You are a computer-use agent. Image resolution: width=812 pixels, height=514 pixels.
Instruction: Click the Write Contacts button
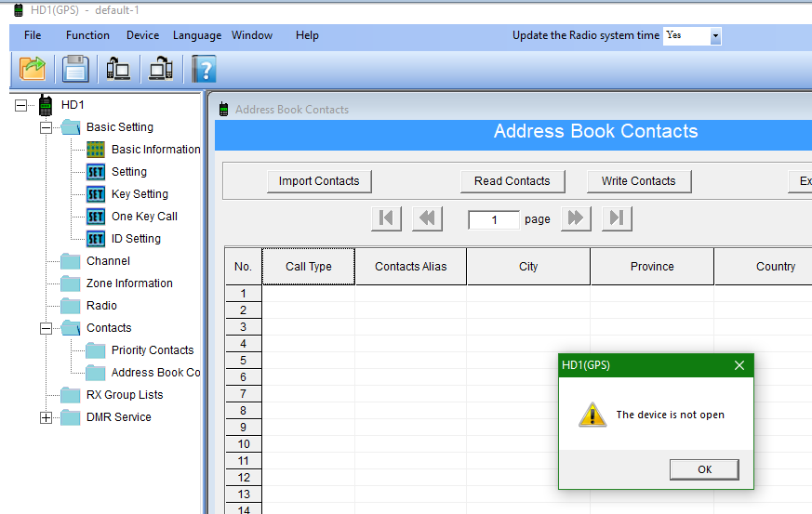point(638,181)
